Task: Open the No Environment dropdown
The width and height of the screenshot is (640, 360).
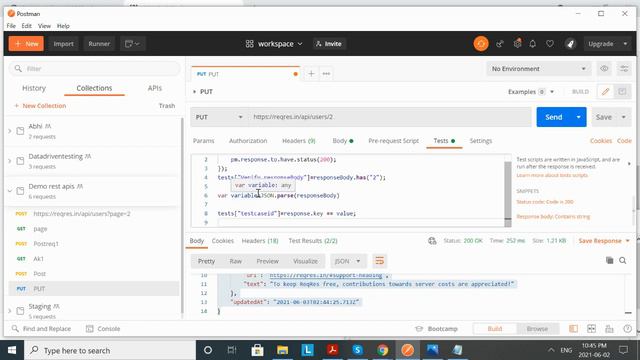Action: pos(539,69)
